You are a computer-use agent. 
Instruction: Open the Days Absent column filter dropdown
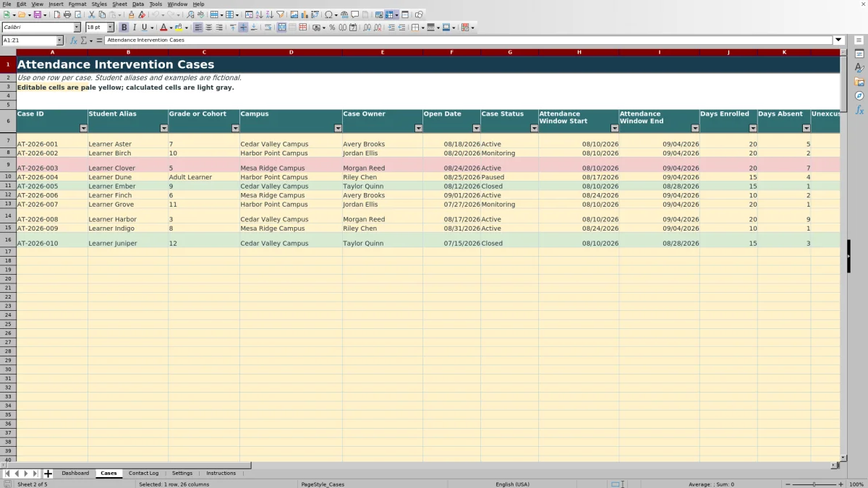[x=806, y=128]
